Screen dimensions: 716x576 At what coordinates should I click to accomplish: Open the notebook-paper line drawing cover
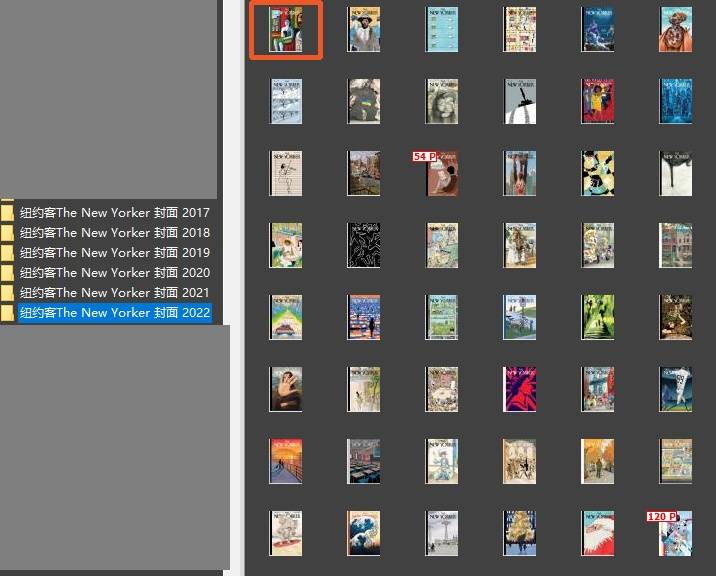[285, 174]
